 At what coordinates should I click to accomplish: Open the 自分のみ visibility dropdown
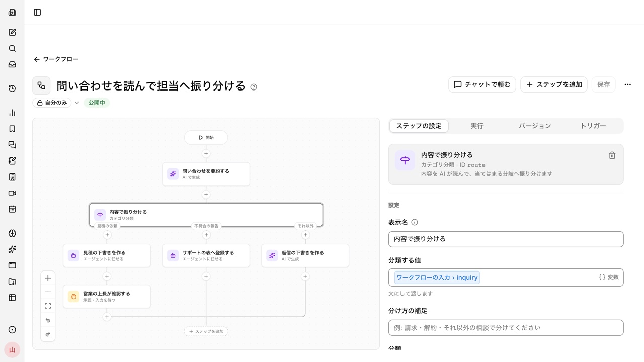point(56,103)
